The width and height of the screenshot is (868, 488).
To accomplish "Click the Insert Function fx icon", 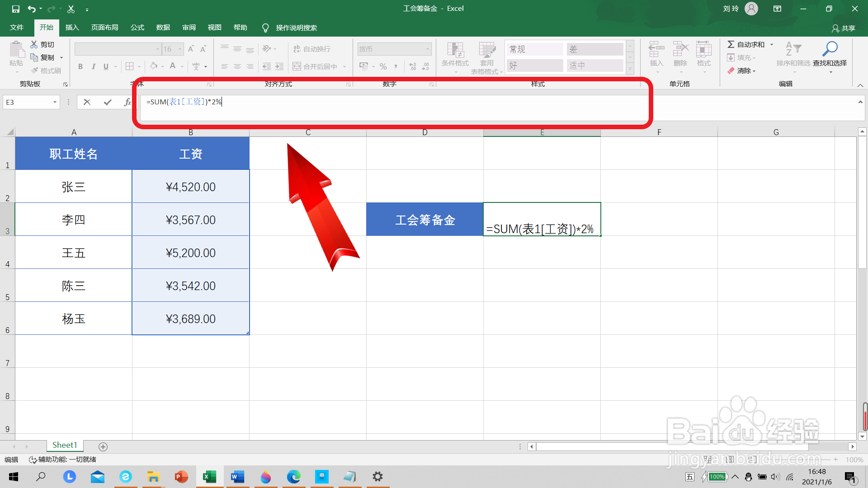I will coord(127,102).
